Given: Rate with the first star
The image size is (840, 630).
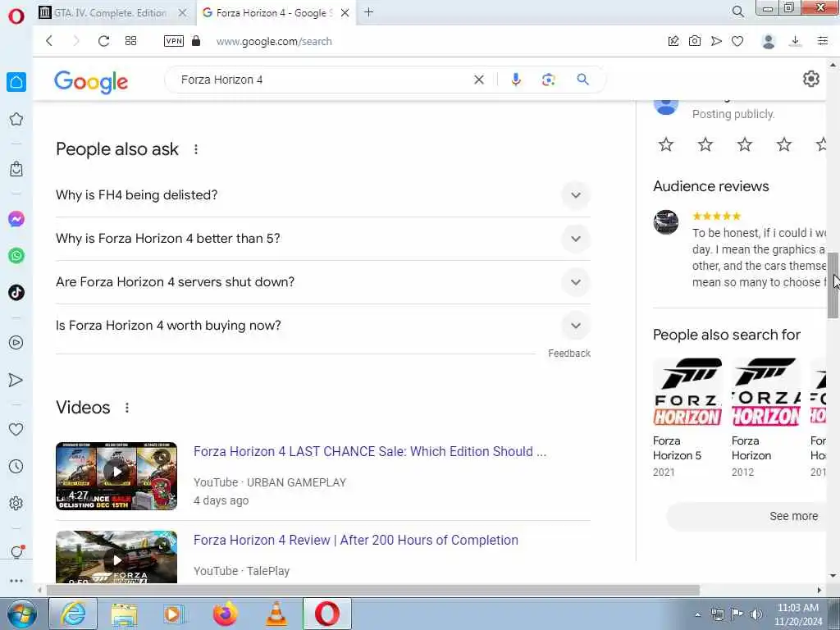Looking at the screenshot, I should (x=666, y=144).
